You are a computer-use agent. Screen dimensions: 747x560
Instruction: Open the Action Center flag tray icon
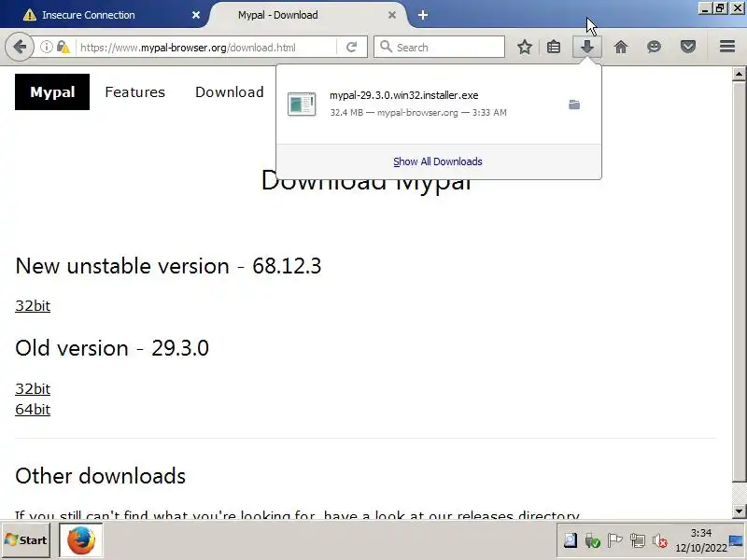click(615, 540)
